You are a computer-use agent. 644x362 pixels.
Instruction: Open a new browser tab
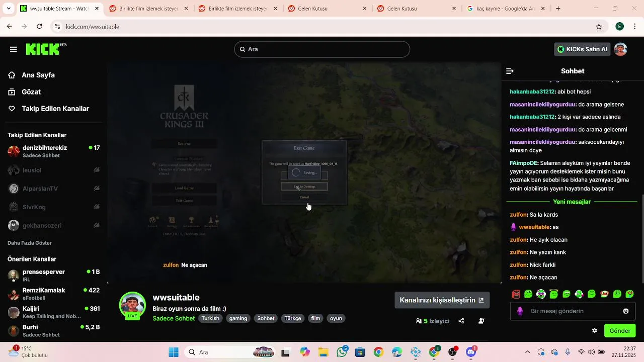coord(558,9)
